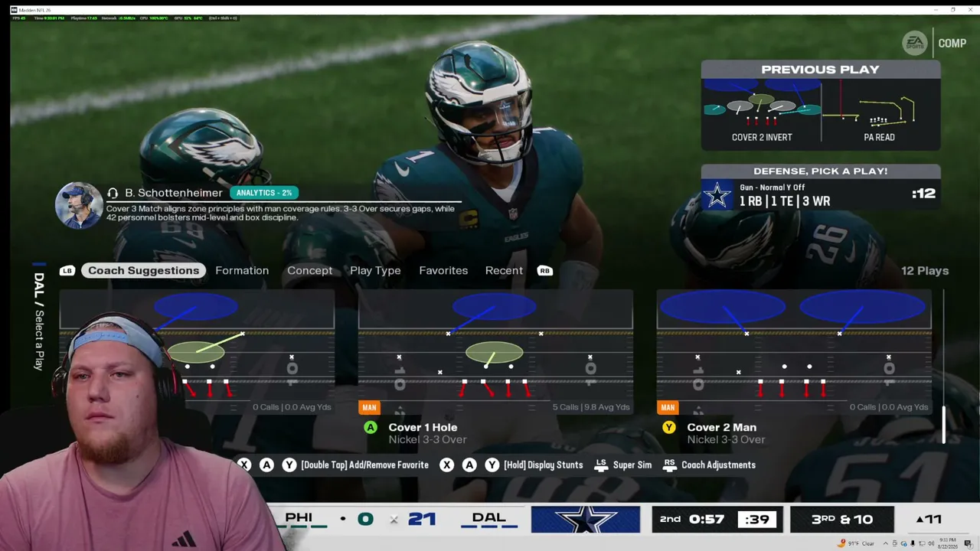This screenshot has height=551, width=980.
Task: Click the PHI team abbreviation on the scoreboard
Action: [299, 518]
